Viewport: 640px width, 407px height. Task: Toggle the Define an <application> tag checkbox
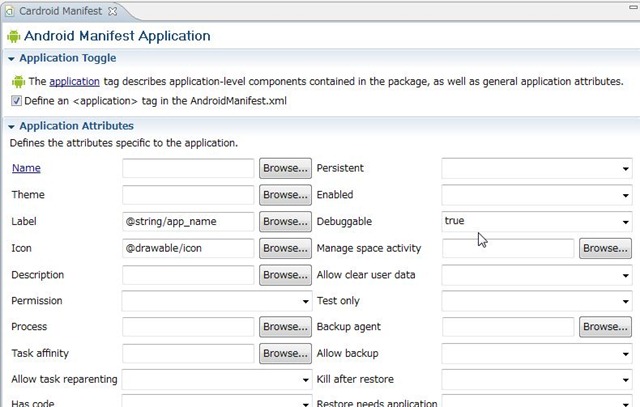[16, 101]
